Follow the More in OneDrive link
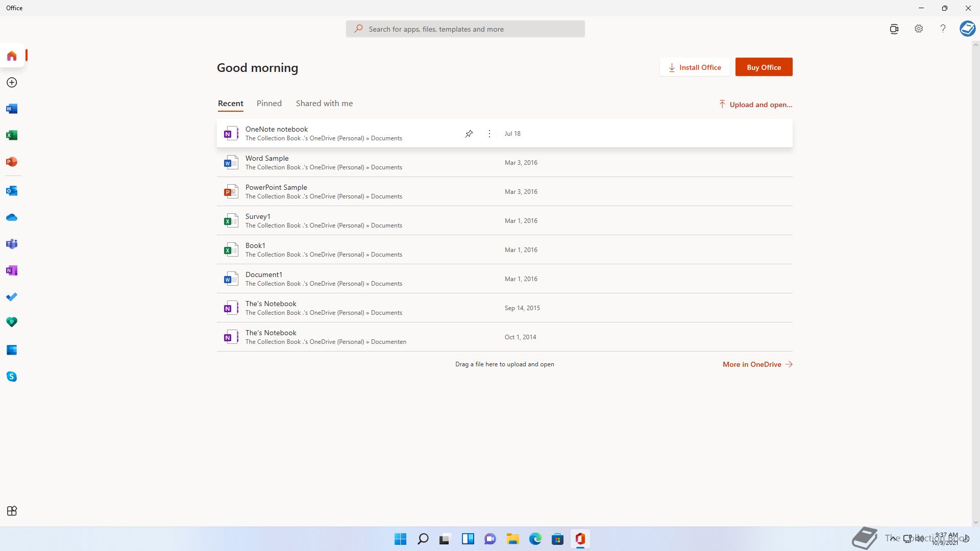The image size is (980, 551). 757,364
